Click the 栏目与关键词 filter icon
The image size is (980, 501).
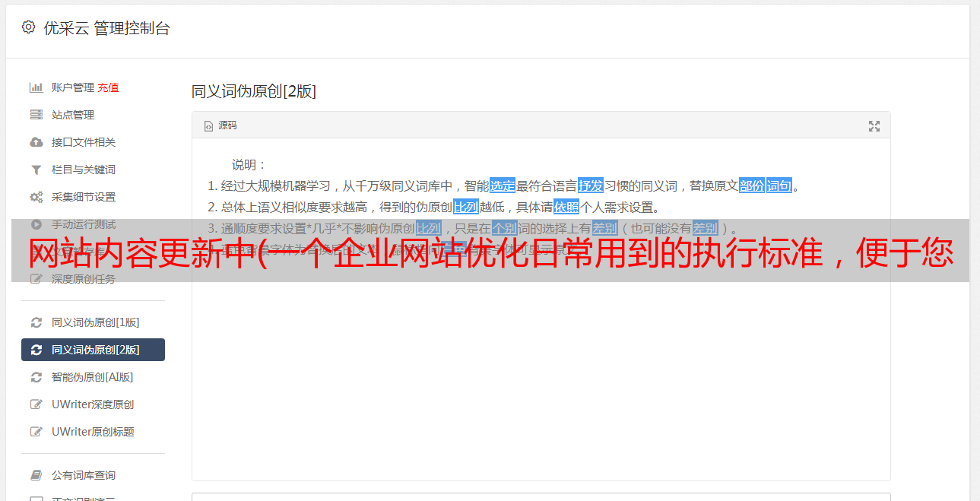tap(36, 170)
